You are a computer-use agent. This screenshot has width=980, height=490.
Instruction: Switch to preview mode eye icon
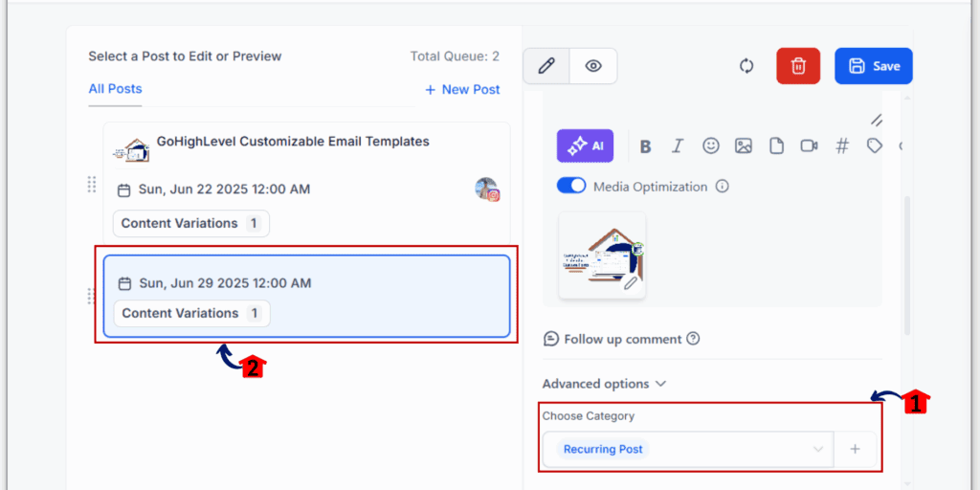pos(593,66)
